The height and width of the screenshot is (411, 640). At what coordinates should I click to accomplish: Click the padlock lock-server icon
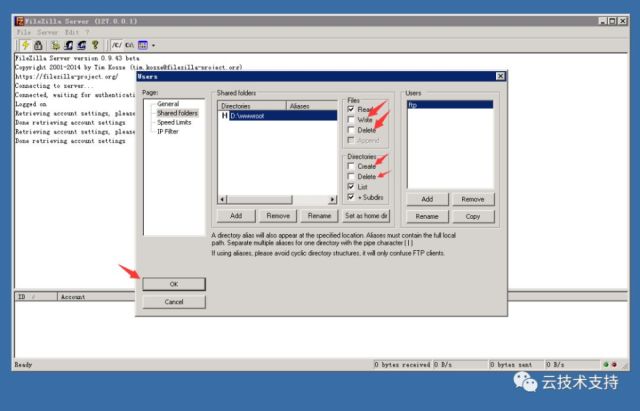click(38, 45)
